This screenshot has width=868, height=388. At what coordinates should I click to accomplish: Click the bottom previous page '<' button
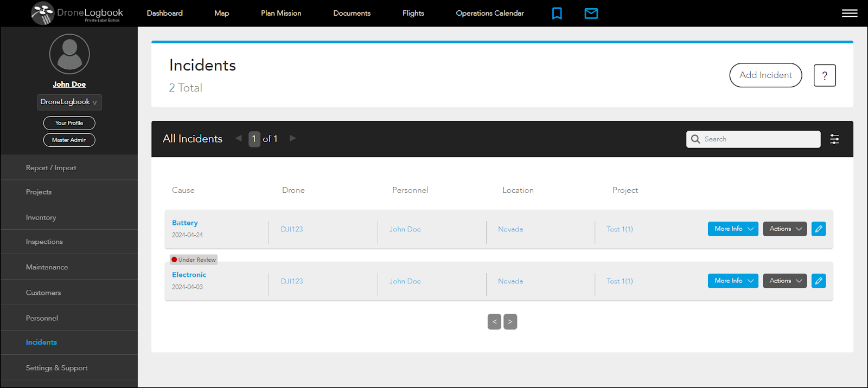coord(494,321)
